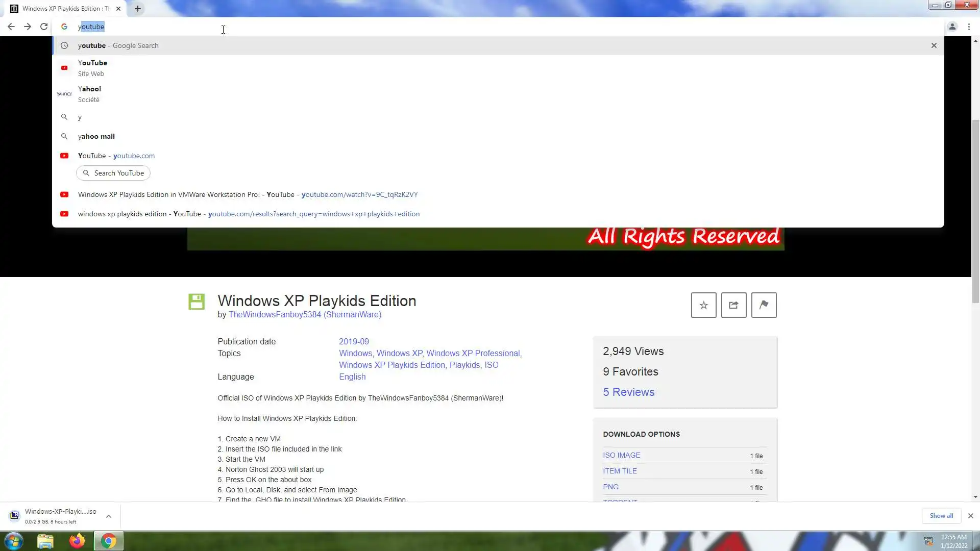Expand the ISO download item chevron
This screenshot has height=551, width=980.
[109, 516]
